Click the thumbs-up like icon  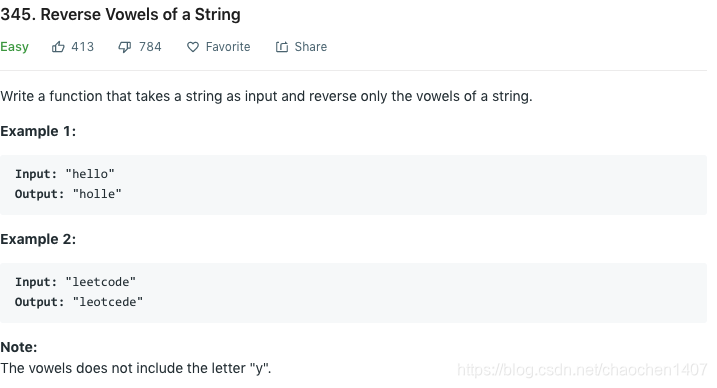(x=58, y=47)
